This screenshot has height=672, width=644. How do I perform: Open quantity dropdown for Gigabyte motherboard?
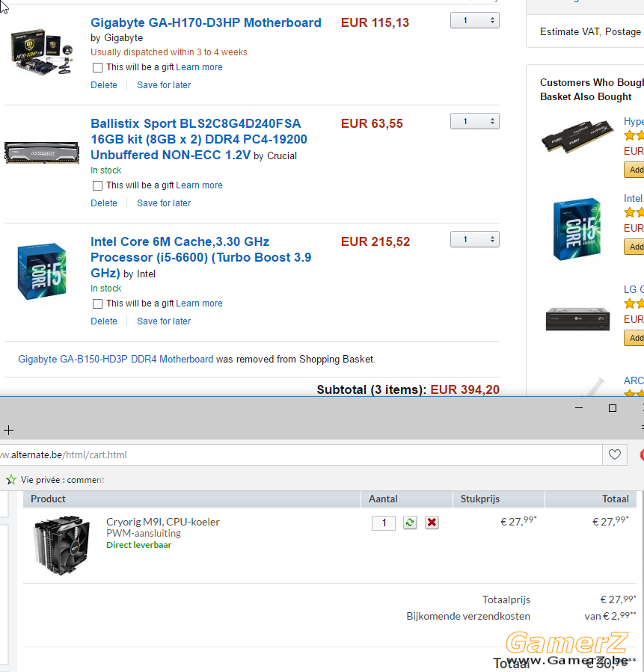coord(475,21)
